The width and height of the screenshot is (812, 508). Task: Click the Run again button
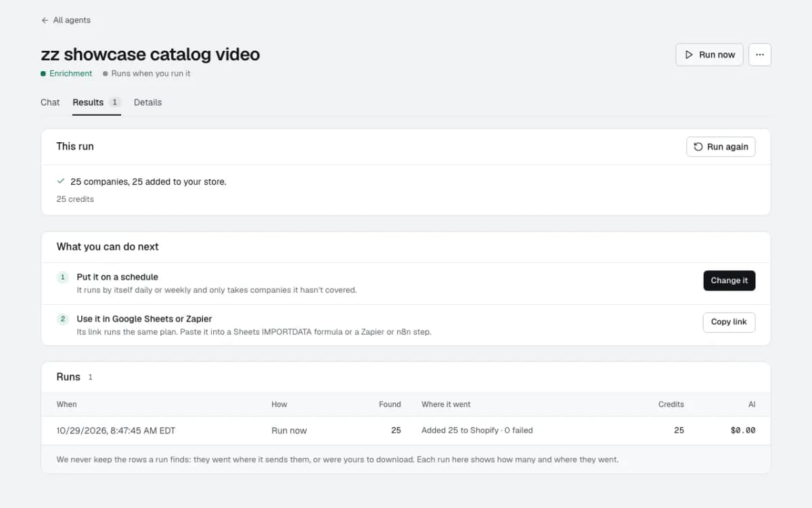tap(721, 147)
